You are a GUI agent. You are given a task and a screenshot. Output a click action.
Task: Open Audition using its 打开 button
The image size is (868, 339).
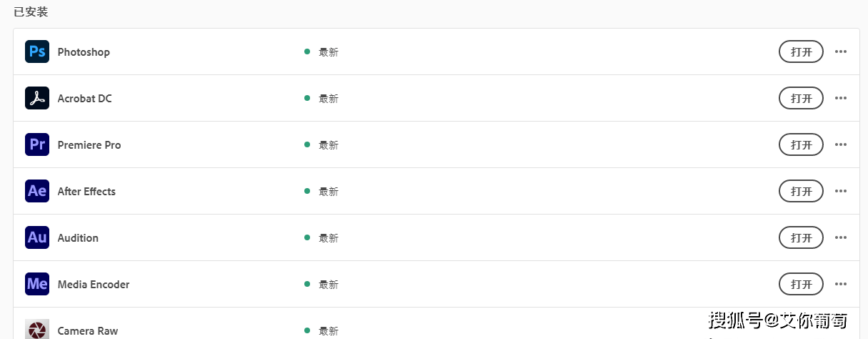pos(801,238)
